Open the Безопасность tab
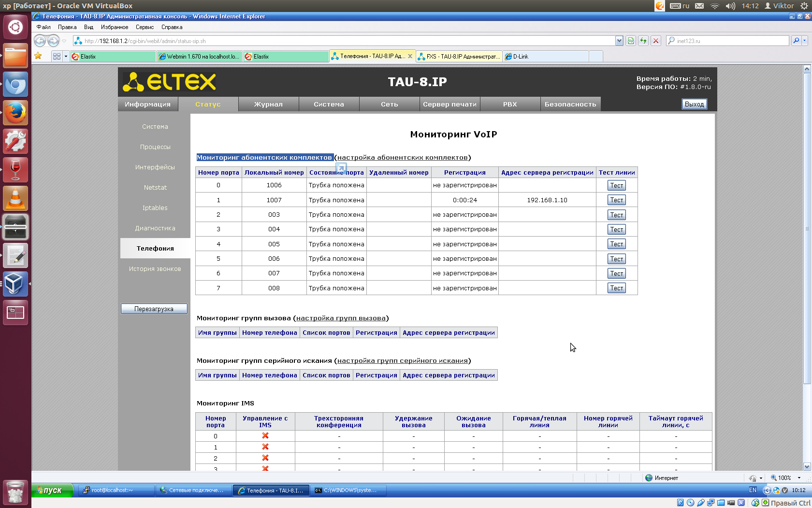The height and width of the screenshot is (508, 812). tap(570, 104)
